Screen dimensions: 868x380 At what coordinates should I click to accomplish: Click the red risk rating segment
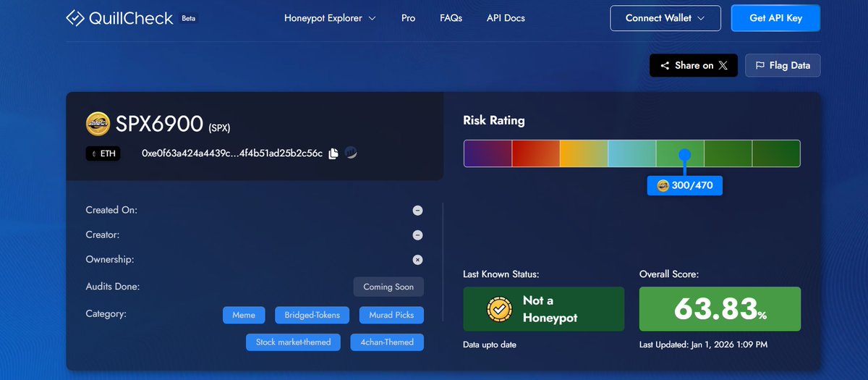(536, 153)
